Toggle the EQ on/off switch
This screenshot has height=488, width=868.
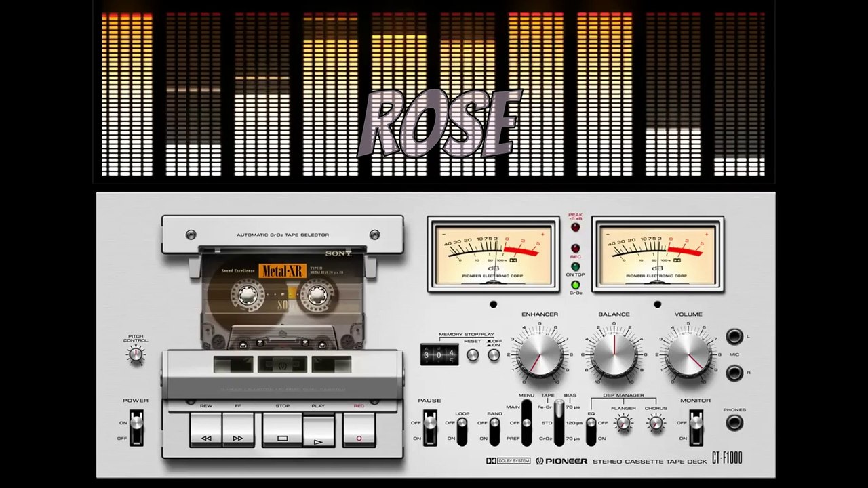pyautogui.click(x=591, y=431)
